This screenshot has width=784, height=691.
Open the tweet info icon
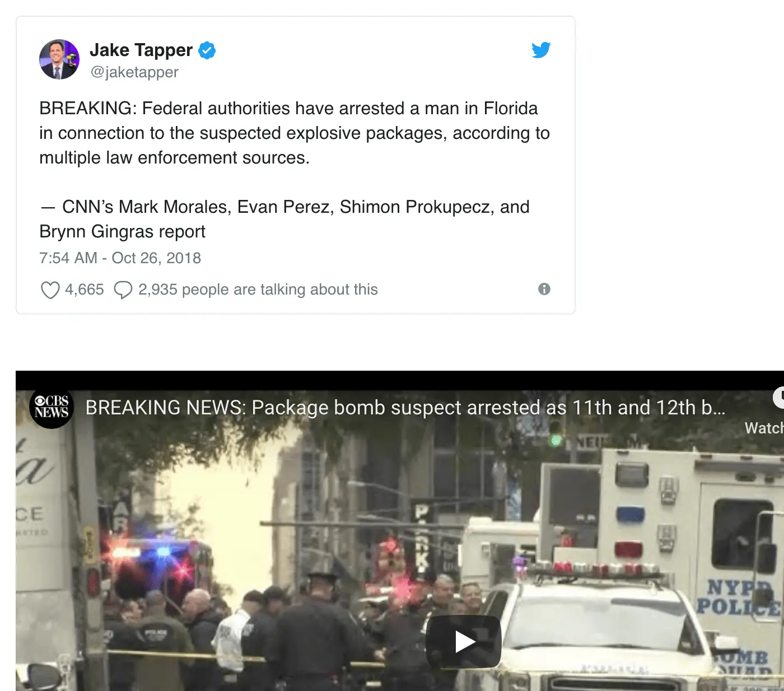tap(544, 289)
